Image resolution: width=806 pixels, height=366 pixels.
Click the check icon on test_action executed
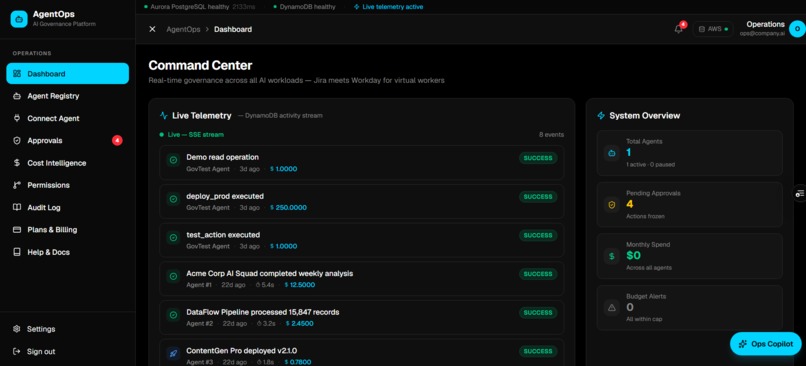coord(174,237)
